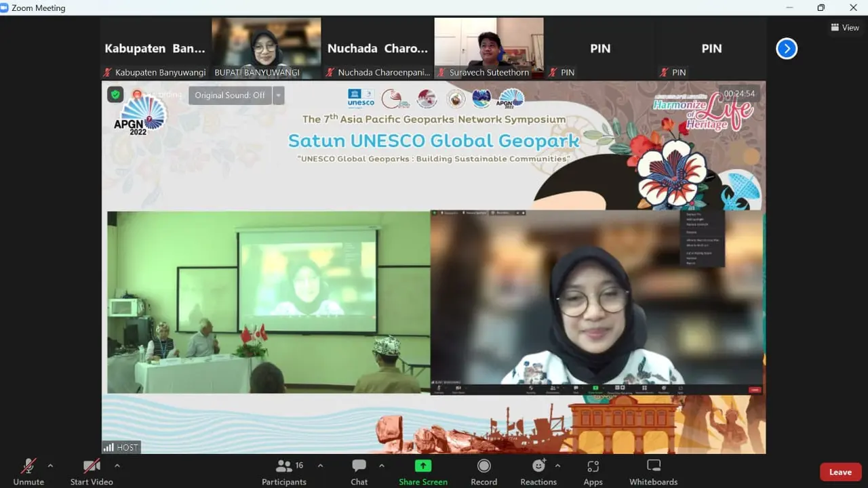Click muted mic icon beside Kabupaten Banyuwangi

(107, 73)
